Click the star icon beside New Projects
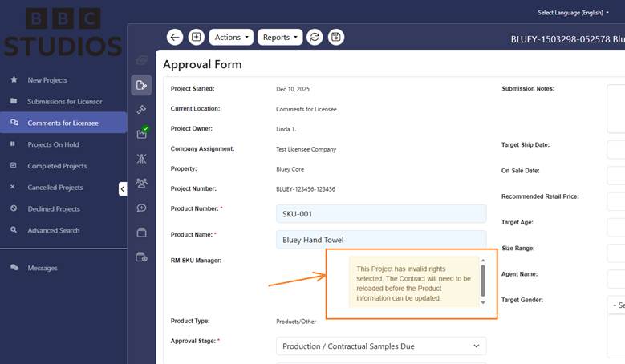The width and height of the screenshot is (625, 364). pos(14,79)
